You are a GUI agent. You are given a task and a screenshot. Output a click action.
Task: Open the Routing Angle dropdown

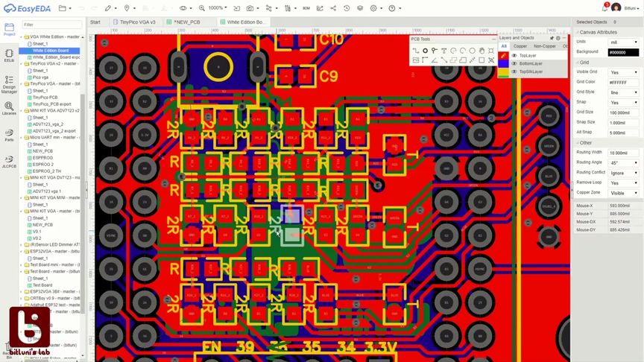[x=623, y=163]
